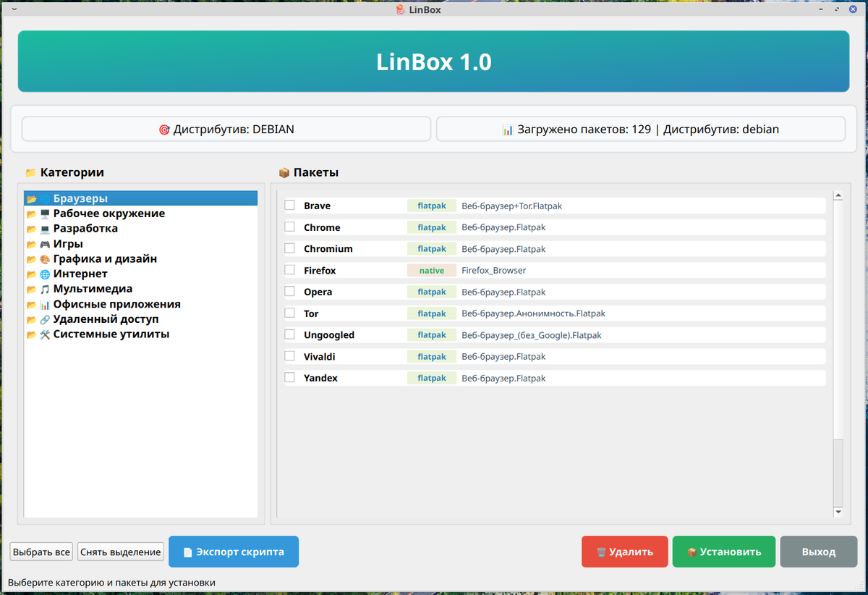Tick the Chrome package checkbox

[289, 227]
